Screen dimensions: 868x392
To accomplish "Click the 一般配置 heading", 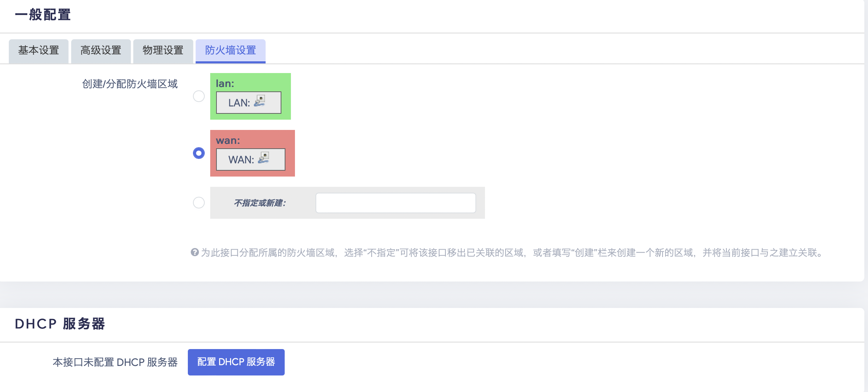I will (43, 15).
